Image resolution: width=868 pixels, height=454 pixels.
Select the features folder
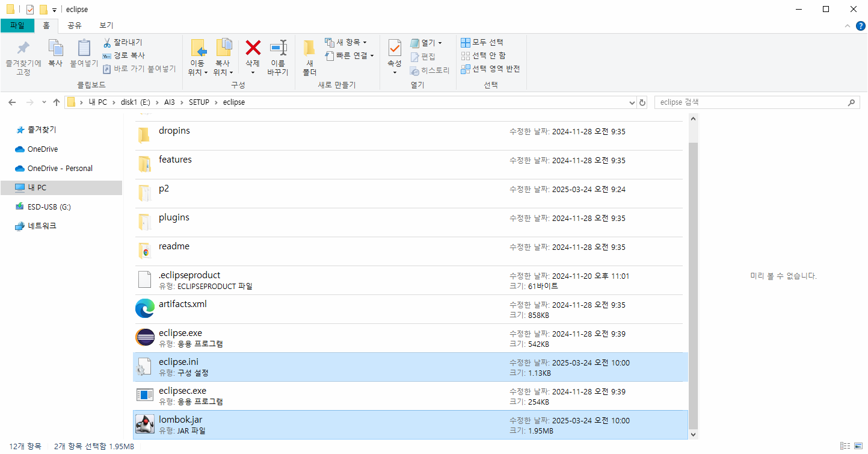pyautogui.click(x=410, y=164)
